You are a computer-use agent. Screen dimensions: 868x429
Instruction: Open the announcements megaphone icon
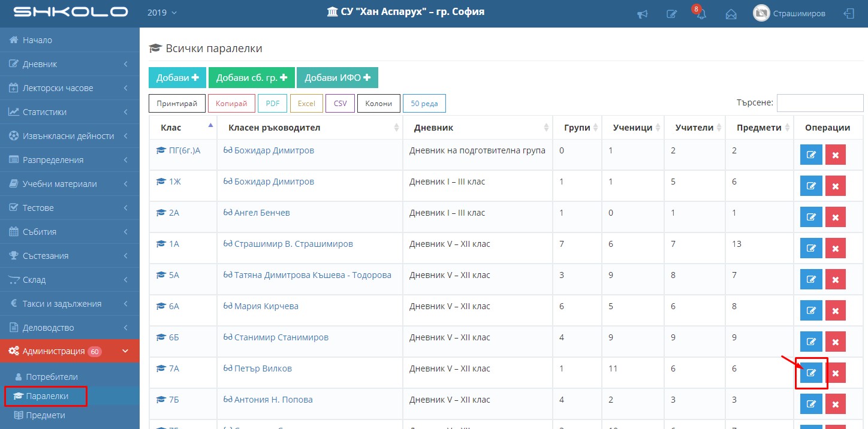tap(642, 14)
